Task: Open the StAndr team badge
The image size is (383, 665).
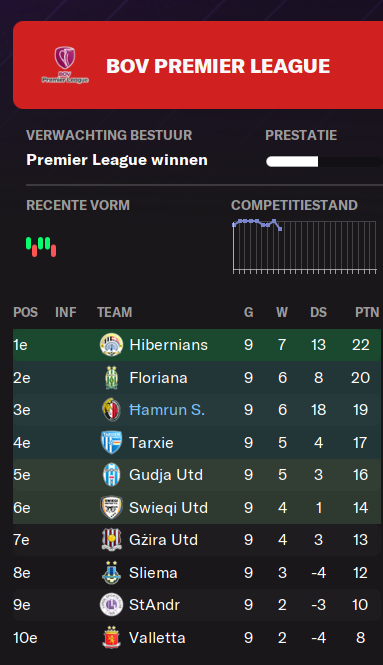Action: 112,604
